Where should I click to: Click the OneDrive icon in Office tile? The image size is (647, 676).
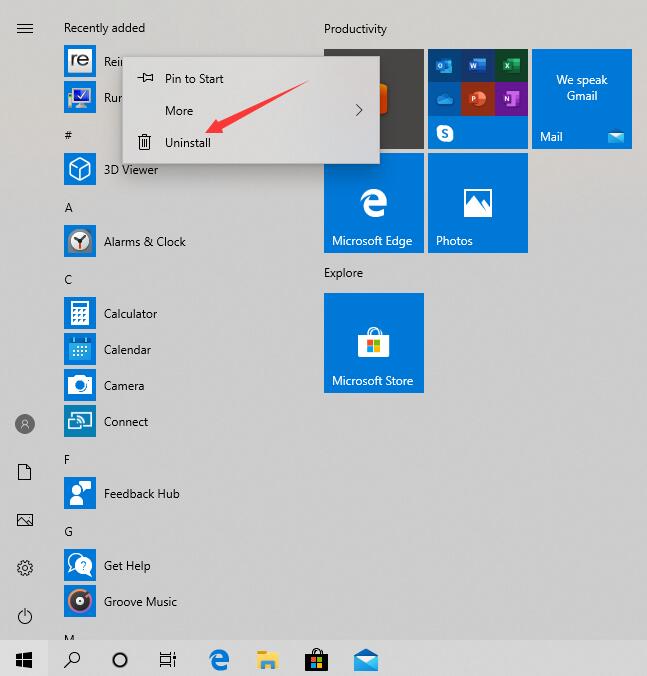click(444, 99)
